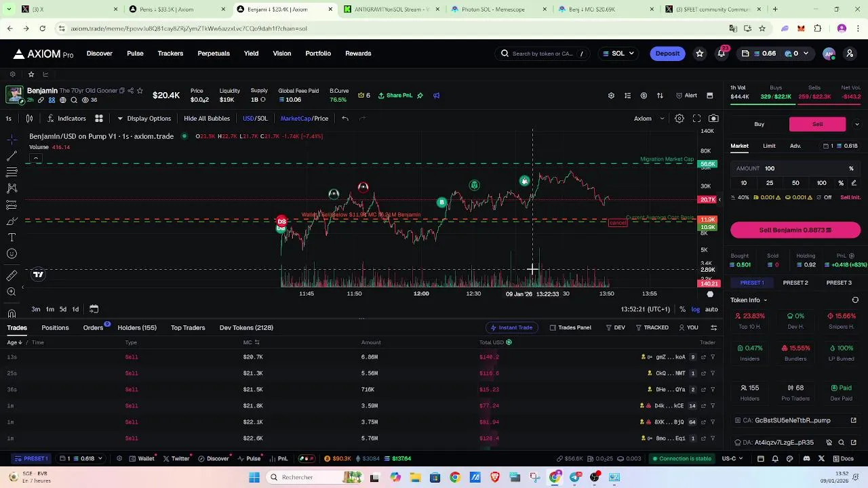The width and height of the screenshot is (868, 488).
Task: Edit preset amounts with pencil icon
Action: coord(854,183)
